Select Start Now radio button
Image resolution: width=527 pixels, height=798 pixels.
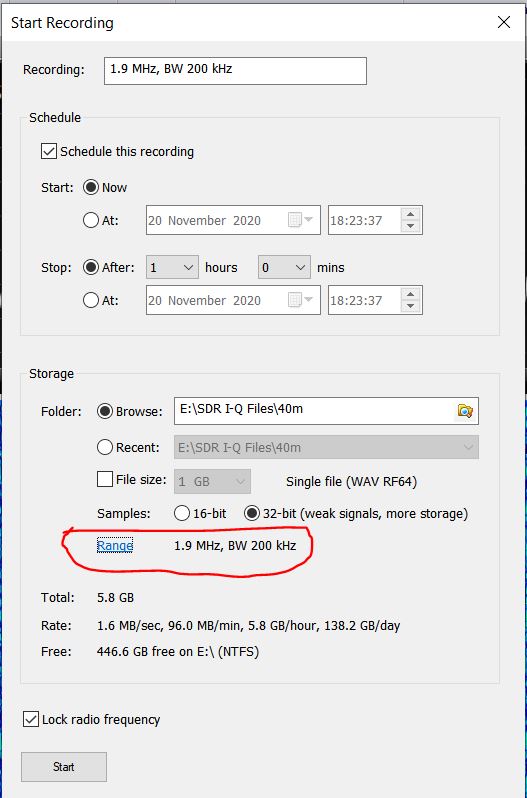pyautogui.click(x=91, y=187)
